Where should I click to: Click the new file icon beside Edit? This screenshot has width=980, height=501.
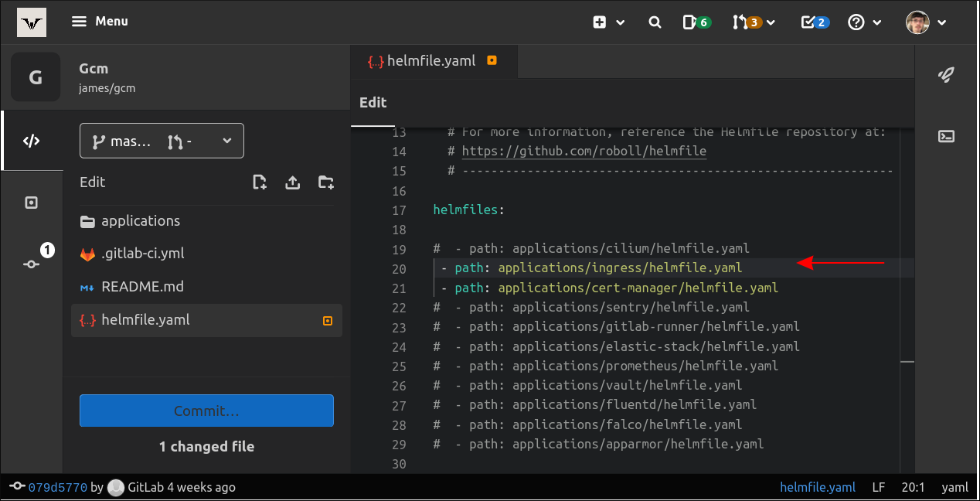pyautogui.click(x=260, y=182)
